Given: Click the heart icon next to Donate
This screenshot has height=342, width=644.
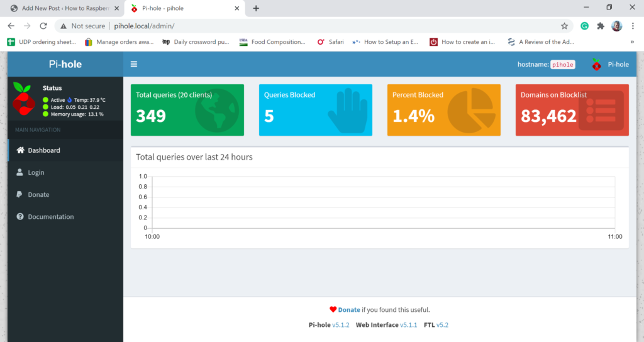Looking at the screenshot, I should coord(333,309).
